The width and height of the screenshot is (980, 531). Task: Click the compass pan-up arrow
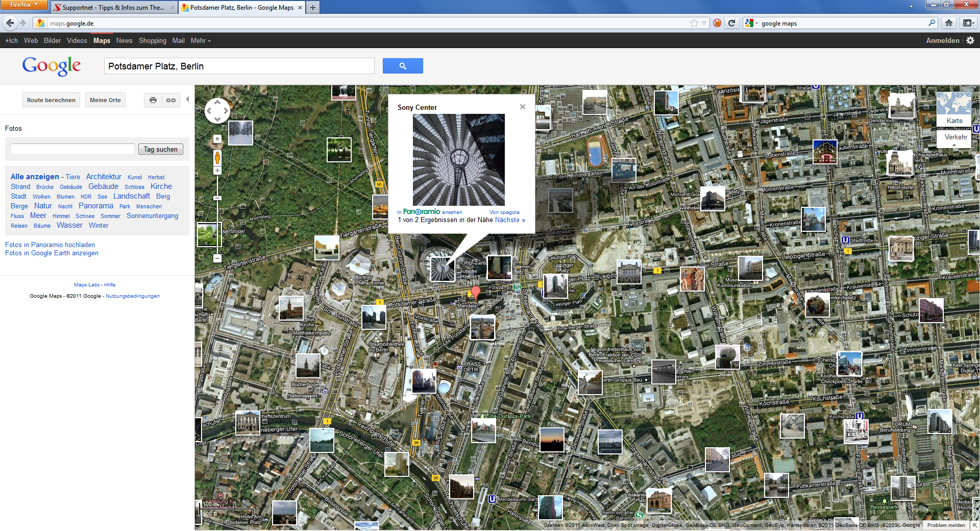pos(217,101)
